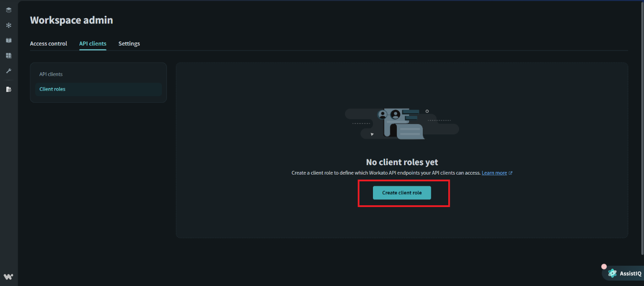The image size is (644, 286).
Task: Select API clients in the left panel
Action: [51, 74]
